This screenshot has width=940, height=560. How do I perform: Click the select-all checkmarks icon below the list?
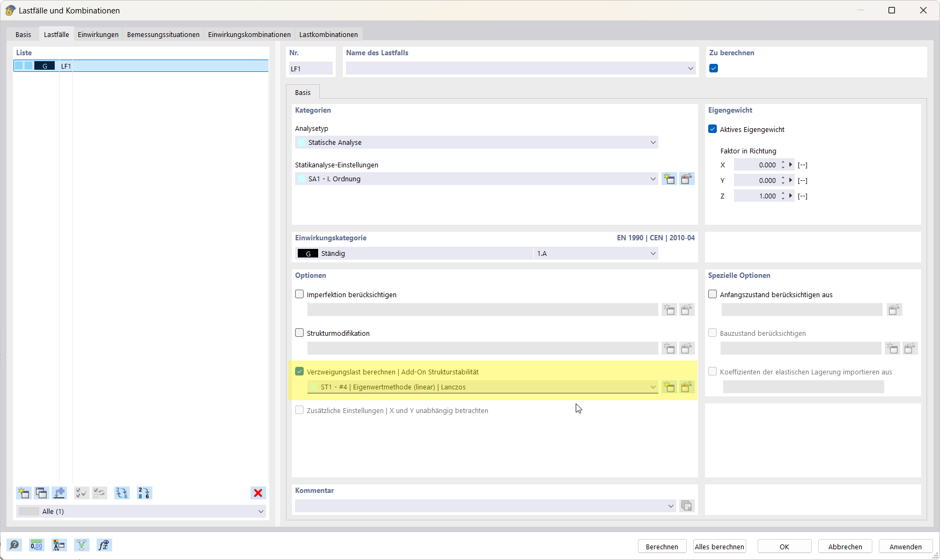(x=82, y=493)
